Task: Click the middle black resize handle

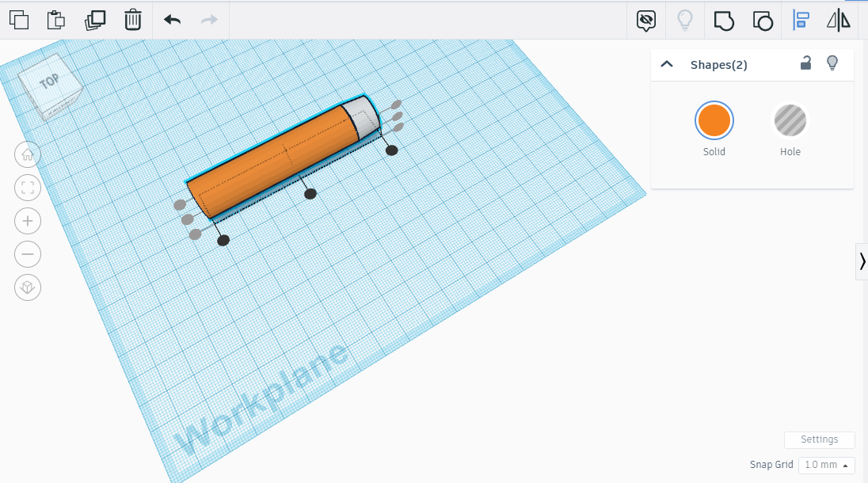Action: point(310,194)
